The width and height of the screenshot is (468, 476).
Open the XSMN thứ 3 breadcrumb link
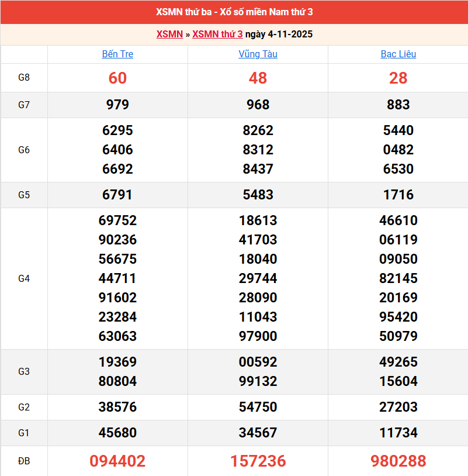coord(217,34)
